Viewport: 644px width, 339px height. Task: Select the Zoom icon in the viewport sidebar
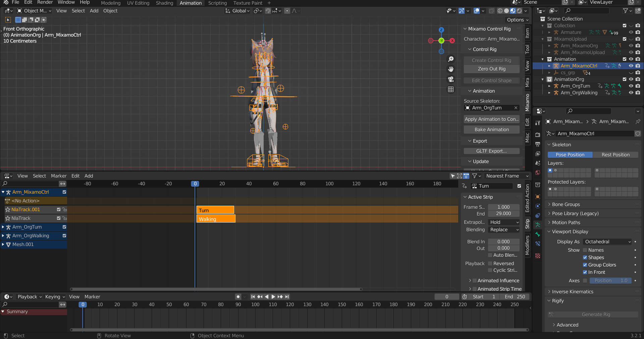(x=450, y=59)
